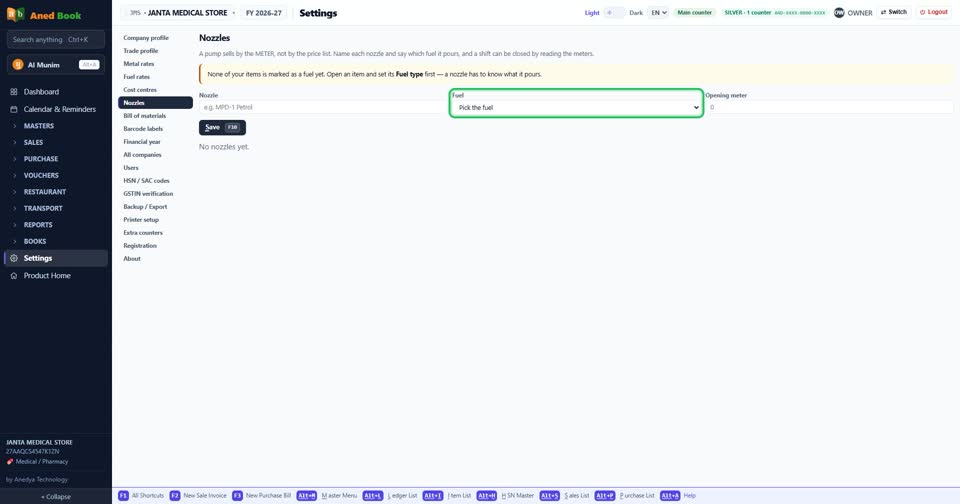Click the Switch user button
This screenshot has width=960, height=504.
point(894,12)
